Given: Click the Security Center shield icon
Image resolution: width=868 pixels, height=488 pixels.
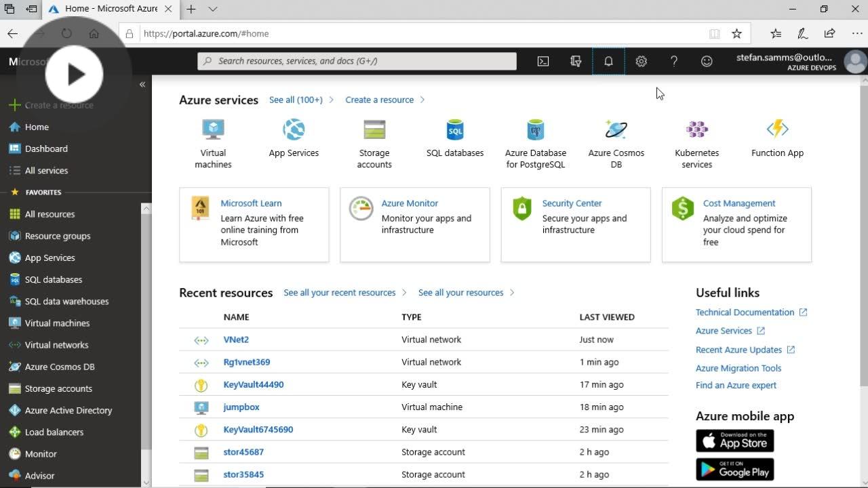Looking at the screenshot, I should coord(522,209).
